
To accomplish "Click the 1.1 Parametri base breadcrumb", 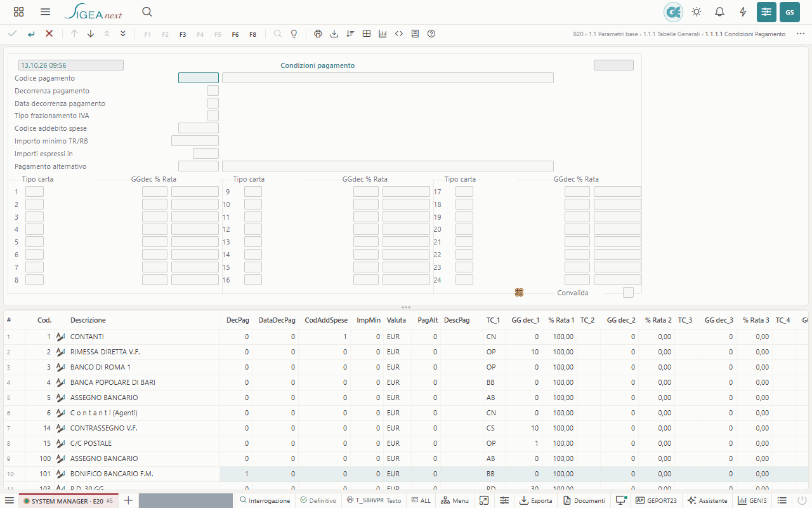I will pyautogui.click(x=613, y=34).
